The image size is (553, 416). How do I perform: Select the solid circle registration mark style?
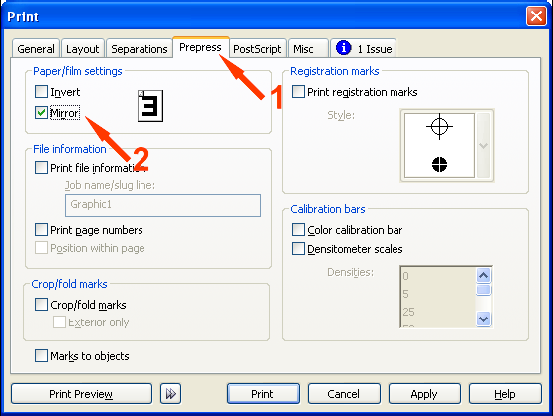439,164
